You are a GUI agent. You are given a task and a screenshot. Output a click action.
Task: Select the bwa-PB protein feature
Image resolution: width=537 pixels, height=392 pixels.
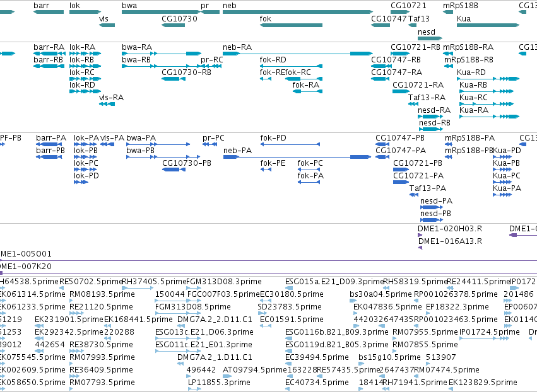pyautogui.click(x=163, y=157)
